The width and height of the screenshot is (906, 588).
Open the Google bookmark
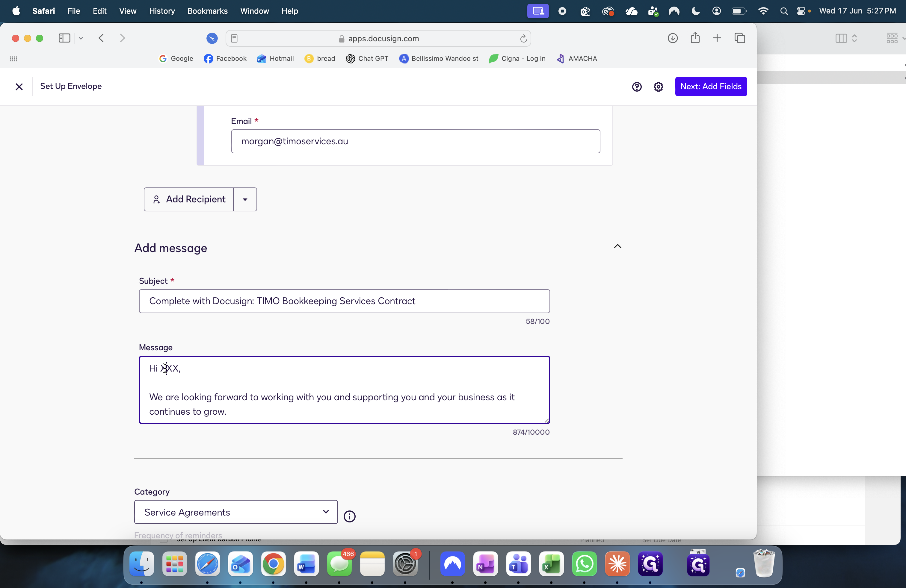[x=176, y=59]
